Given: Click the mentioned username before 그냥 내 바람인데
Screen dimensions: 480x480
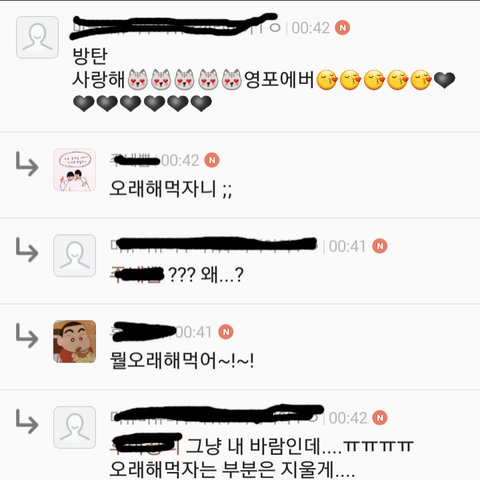Looking at the screenshot, I should [146, 444].
